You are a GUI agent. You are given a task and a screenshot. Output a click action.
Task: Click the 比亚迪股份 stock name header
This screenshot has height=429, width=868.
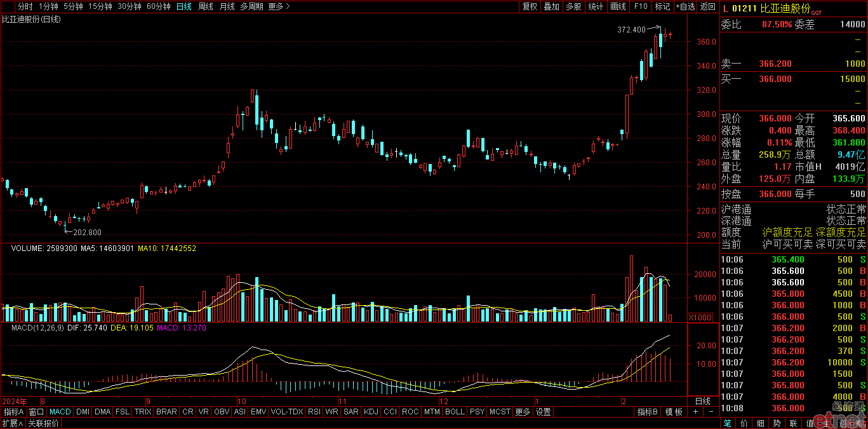pyautogui.click(x=786, y=8)
